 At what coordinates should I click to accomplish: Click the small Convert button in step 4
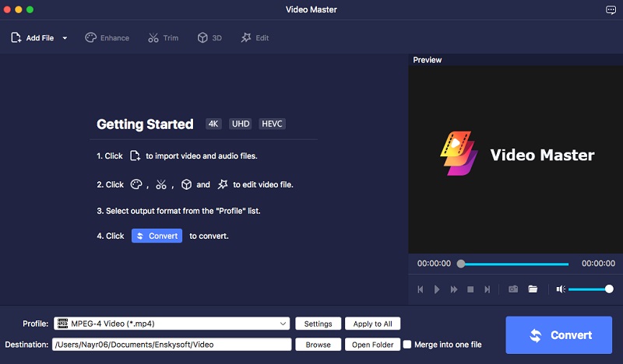(157, 236)
